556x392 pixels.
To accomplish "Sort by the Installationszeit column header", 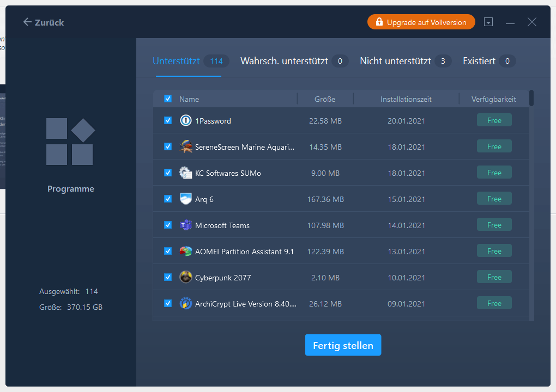I will [x=406, y=99].
